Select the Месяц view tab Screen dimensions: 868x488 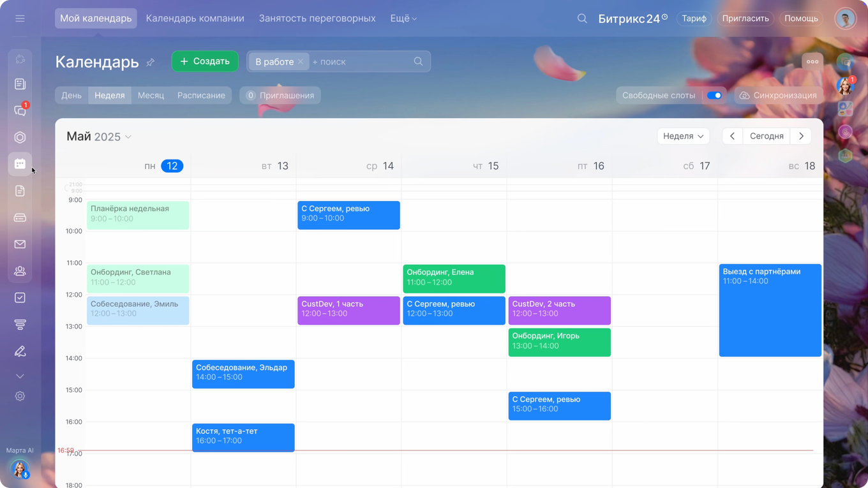[151, 95]
